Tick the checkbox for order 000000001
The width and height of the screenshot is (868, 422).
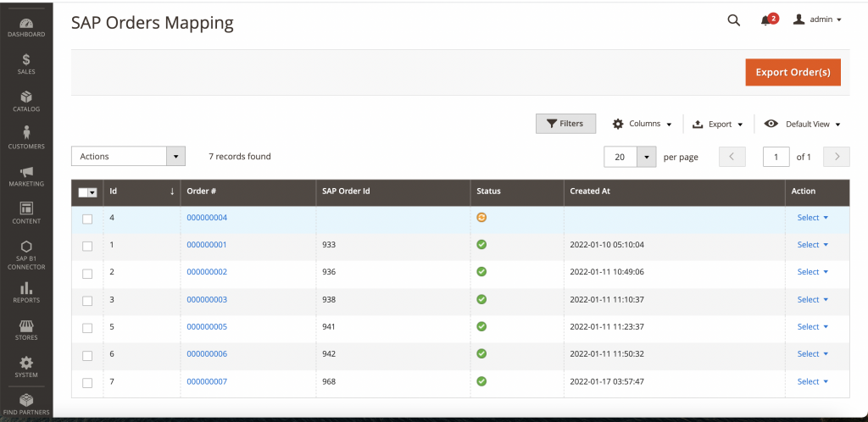click(x=87, y=246)
